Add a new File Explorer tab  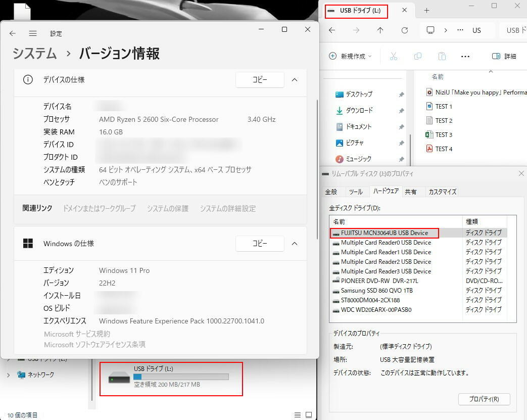[426, 11]
